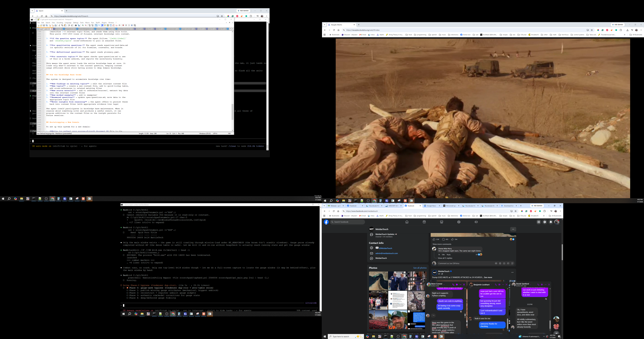Open Benjamin Lockhart chat options chevron
The height and width of the screenshot is (339, 644).
pyautogui.click(x=491, y=285)
